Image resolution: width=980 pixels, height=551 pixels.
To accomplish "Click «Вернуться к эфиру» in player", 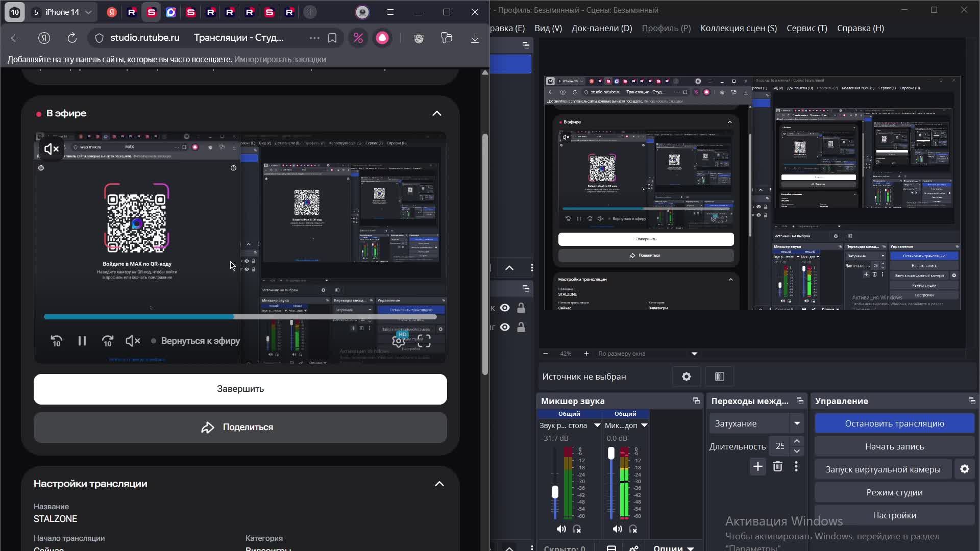I will [195, 341].
